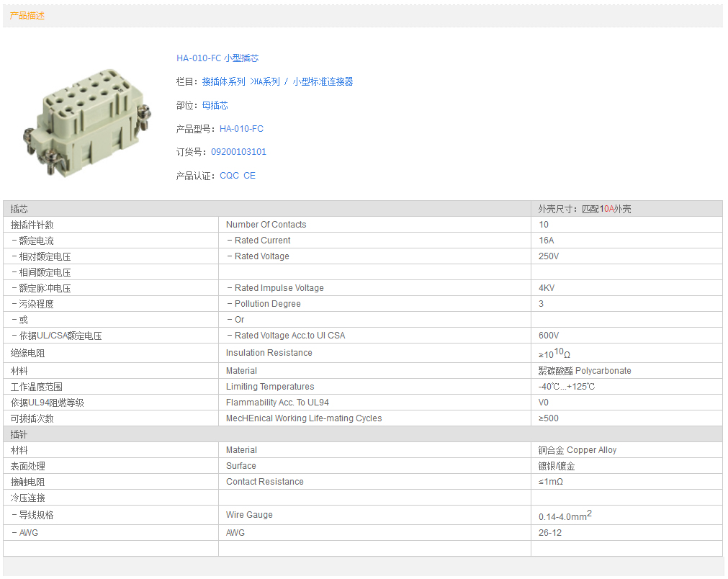Click the 插芯 section header row
This screenshot has width=728, height=579.
pyautogui.click(x=266, y=209)
